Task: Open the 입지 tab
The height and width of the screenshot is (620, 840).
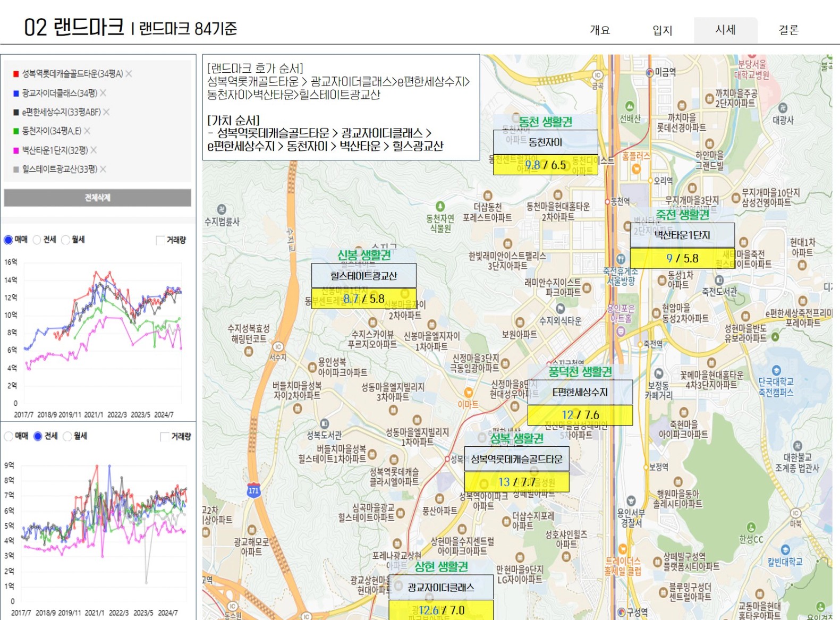Action: (663, 30)
